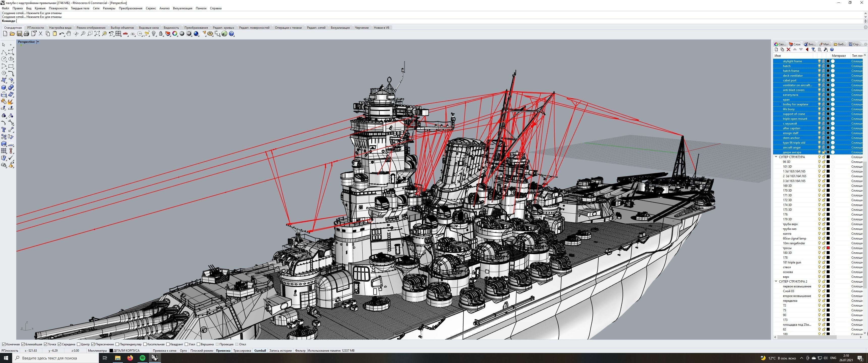Click the red delete layer icon
The image size is (868, 363).
click(x=789, y=49)
